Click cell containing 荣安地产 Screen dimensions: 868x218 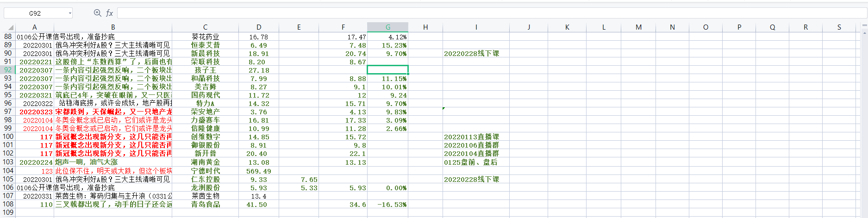pyautogui.click(x=205, y=112)
